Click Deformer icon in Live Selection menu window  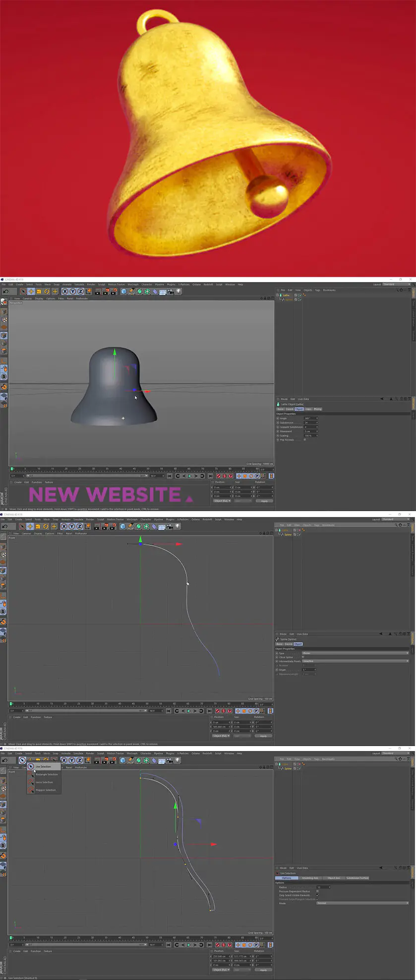[x=154, y=760]
